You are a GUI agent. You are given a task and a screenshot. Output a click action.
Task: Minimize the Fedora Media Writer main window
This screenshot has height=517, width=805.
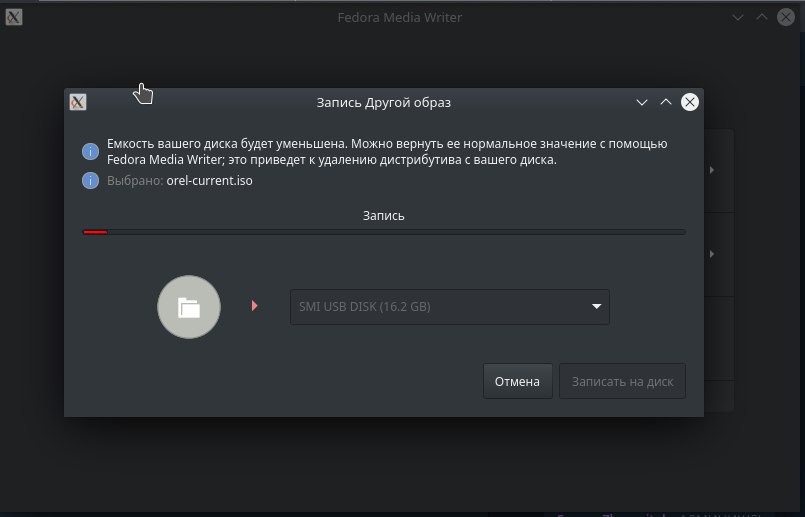pyautogui.click(x=738, y=17)
